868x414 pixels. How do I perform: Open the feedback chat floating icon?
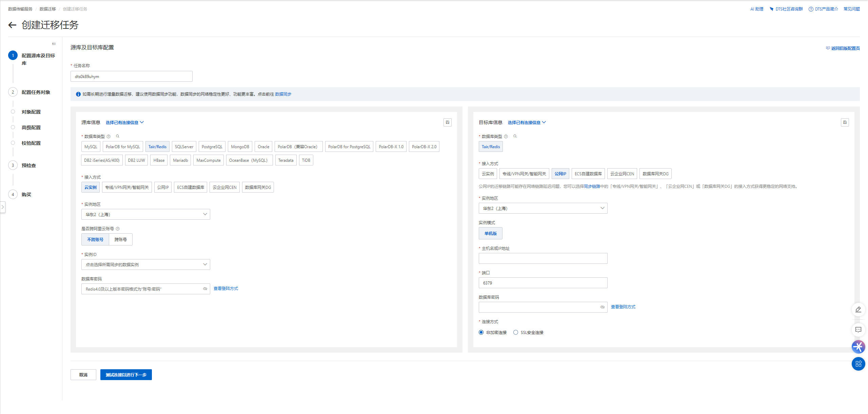pos(858,330)
